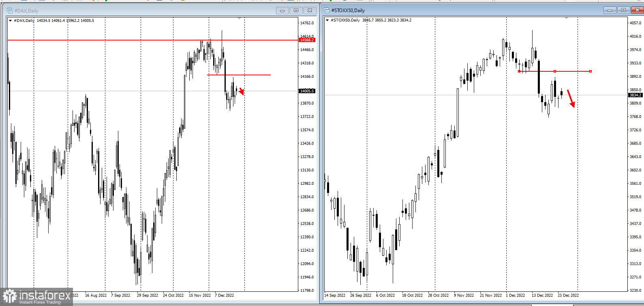Click the 13870.0 level on DAX price axis
Screen dimensions: 644x306
coord(307,103)
